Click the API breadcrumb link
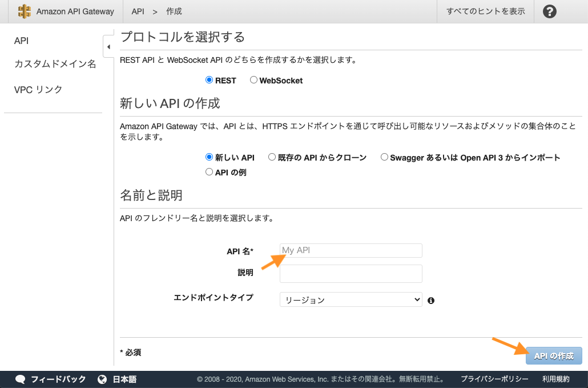 (x=138, y=11)
